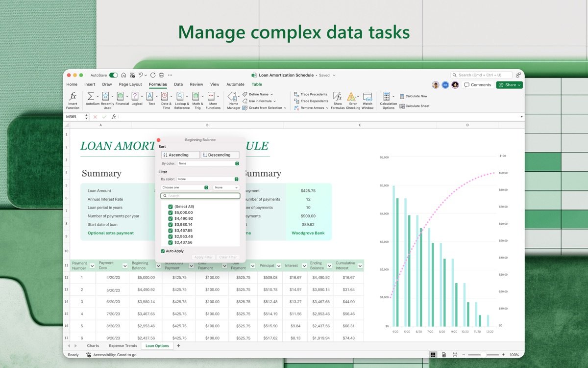The height and width of the screenshot is (368, 588).
Task: Click the filter Search field
Action: tap(201, 196)
